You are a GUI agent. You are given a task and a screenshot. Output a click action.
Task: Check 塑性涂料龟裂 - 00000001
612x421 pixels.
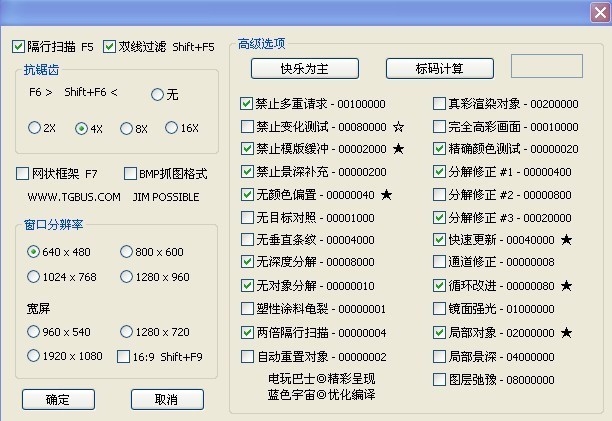(247, 309)
